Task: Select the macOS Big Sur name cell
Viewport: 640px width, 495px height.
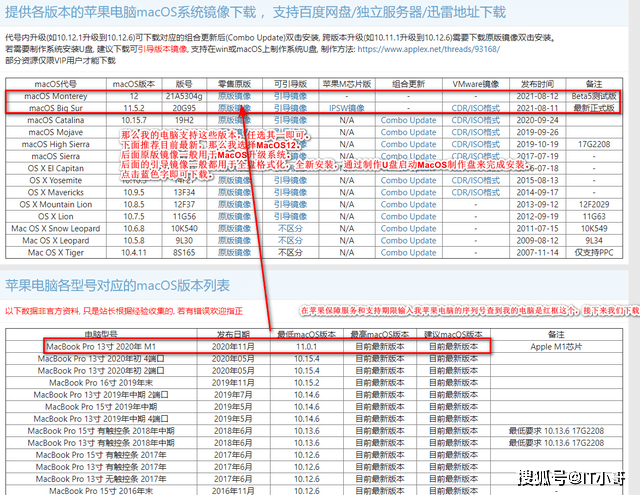Action: (x=56, y=108)
